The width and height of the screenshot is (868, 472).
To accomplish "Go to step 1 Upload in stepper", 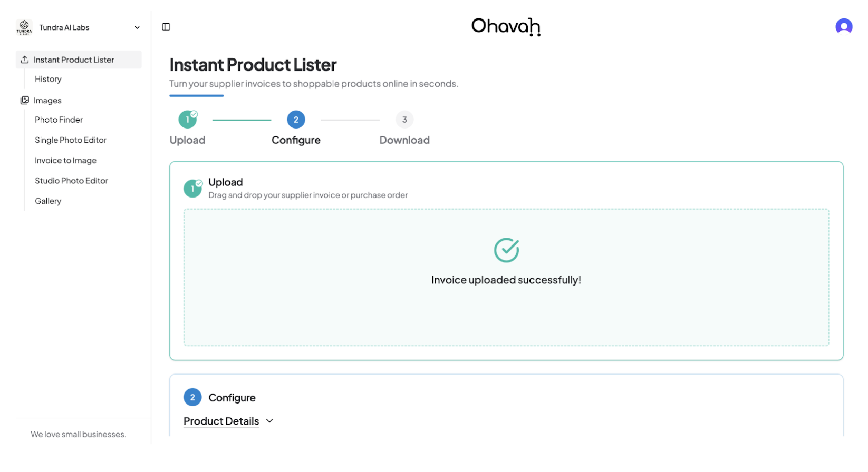I will [x=187, y=120].
